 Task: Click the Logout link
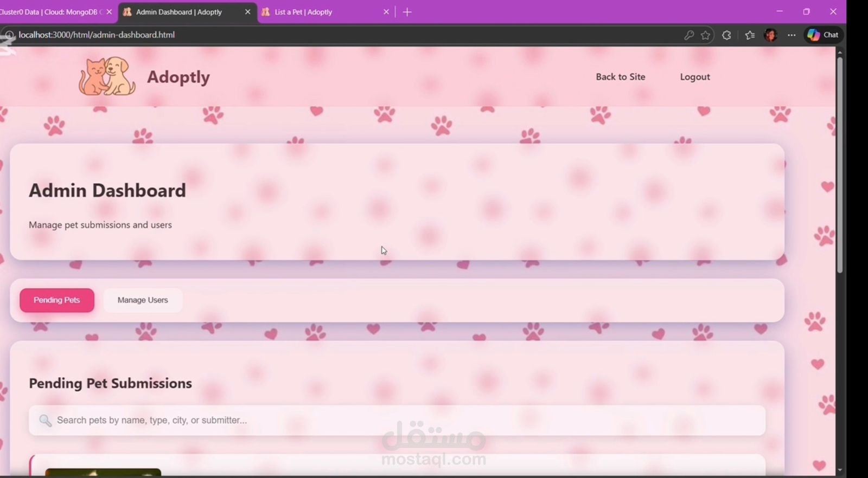[x=695, y=77]
